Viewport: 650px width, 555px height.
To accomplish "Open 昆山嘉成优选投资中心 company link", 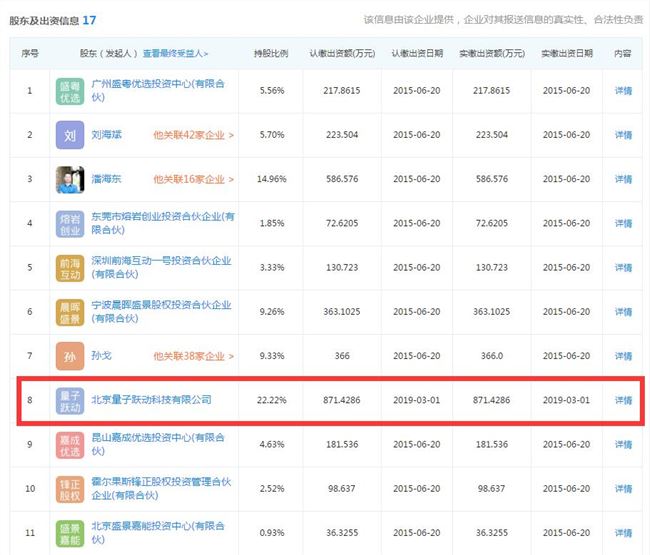I will [158, 444].
